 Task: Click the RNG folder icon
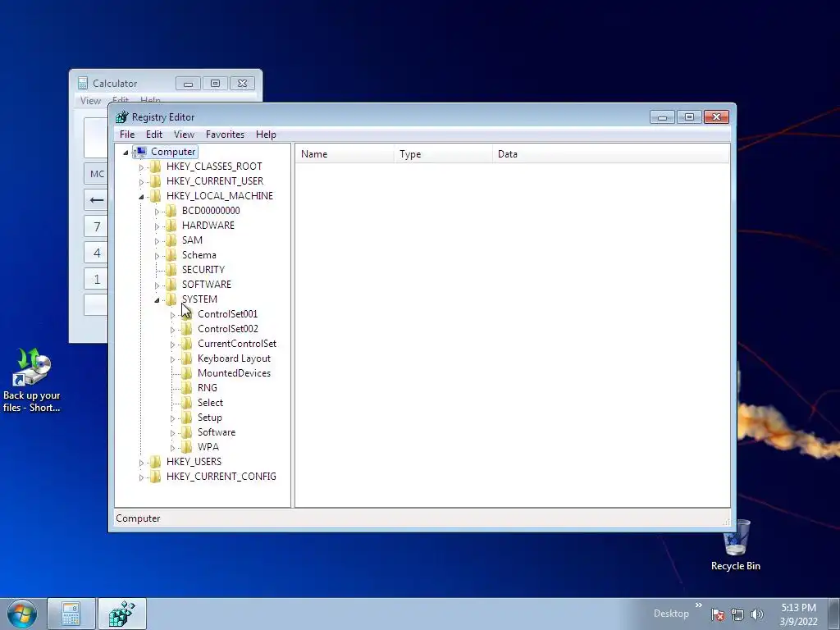click(x=186, y=388)
